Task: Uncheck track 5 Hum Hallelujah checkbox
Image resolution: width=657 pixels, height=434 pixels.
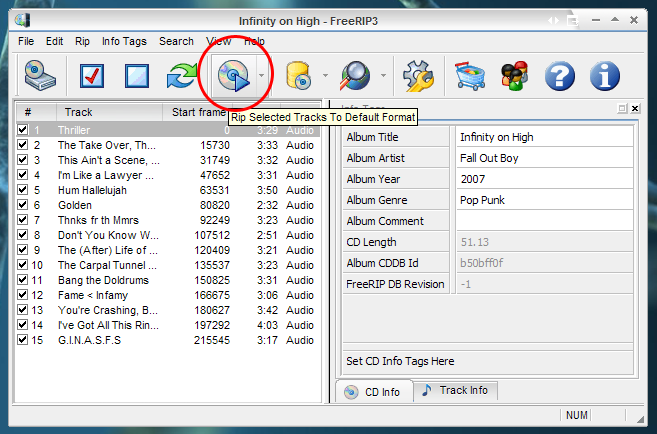Action: click(x=23, y=190)
